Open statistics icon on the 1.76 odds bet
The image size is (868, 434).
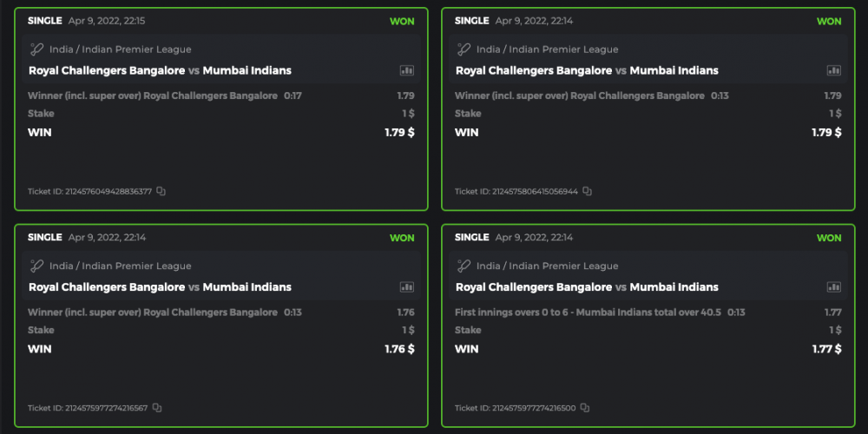pos(407,287)
